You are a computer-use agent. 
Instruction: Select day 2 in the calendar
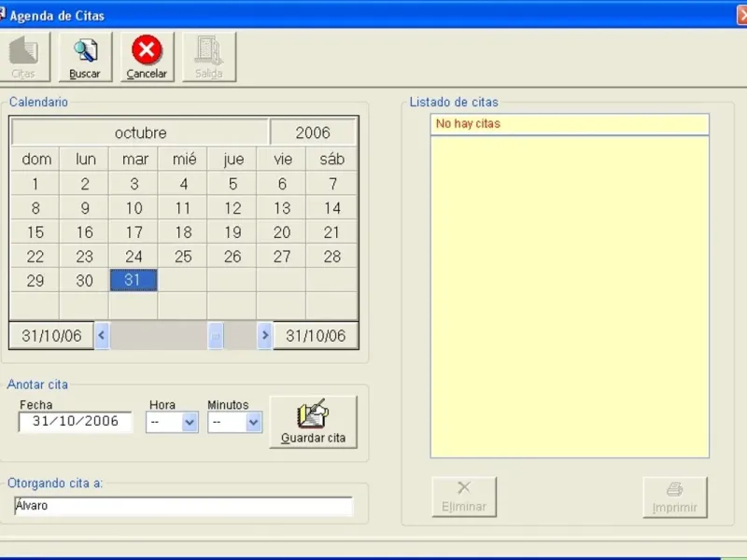pyautogui.click(x=84, y=183)
